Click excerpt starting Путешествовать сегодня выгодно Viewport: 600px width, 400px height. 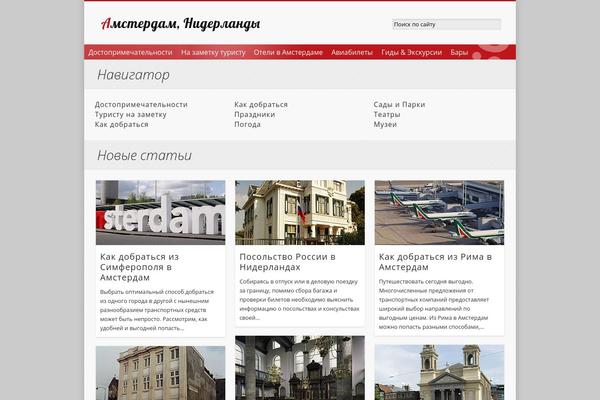tap(434, 304)
